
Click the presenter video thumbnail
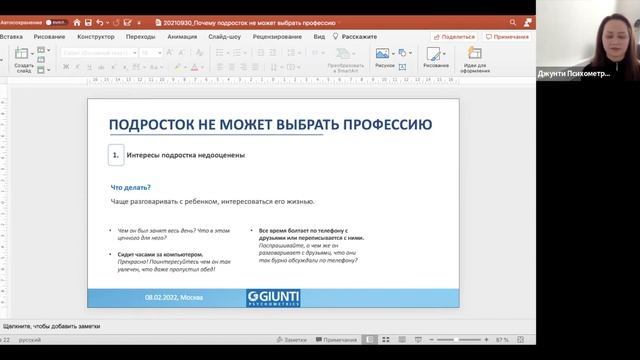point(588,40)
